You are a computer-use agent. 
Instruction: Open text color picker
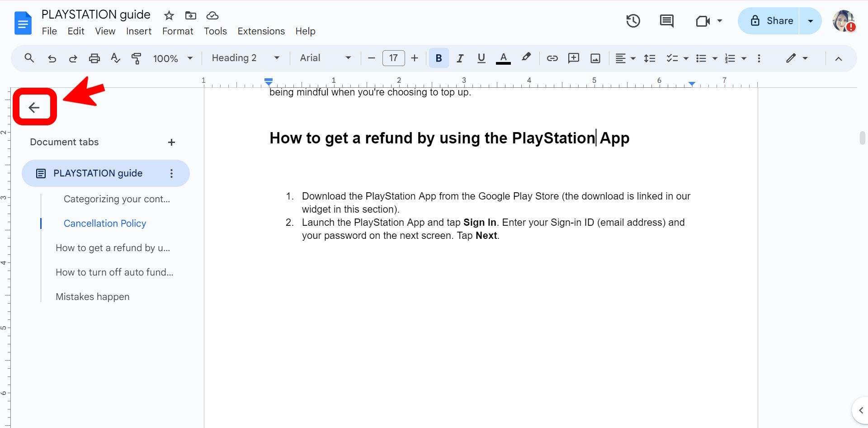503,58
